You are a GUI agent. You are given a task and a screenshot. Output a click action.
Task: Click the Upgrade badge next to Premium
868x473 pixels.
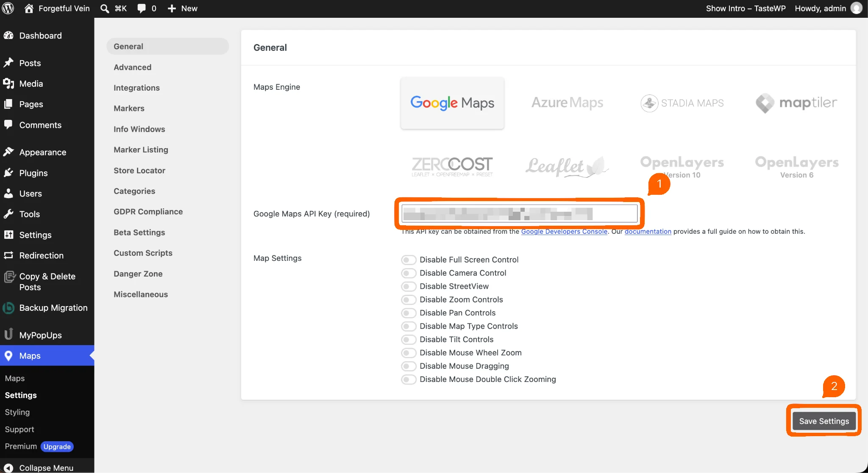[57, 447]
